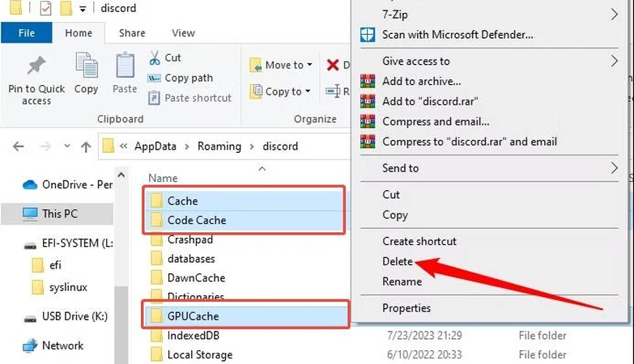
Task: Show hidden path via double chevron
Action: (124, 146)
